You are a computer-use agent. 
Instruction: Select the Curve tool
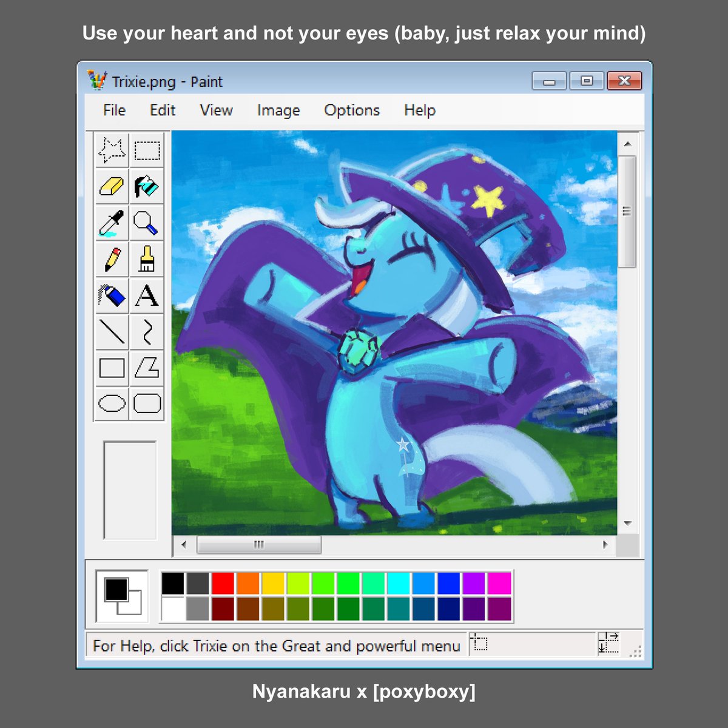tap(147, 331)
